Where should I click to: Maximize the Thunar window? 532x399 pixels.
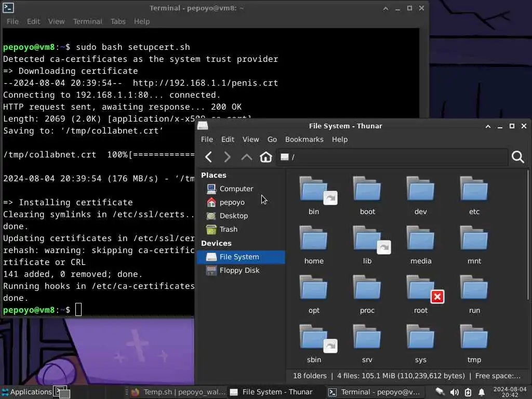coord(512,126)
